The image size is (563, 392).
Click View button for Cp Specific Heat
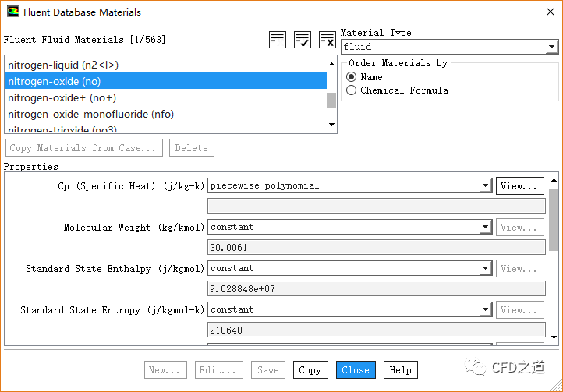click(519, 186)
